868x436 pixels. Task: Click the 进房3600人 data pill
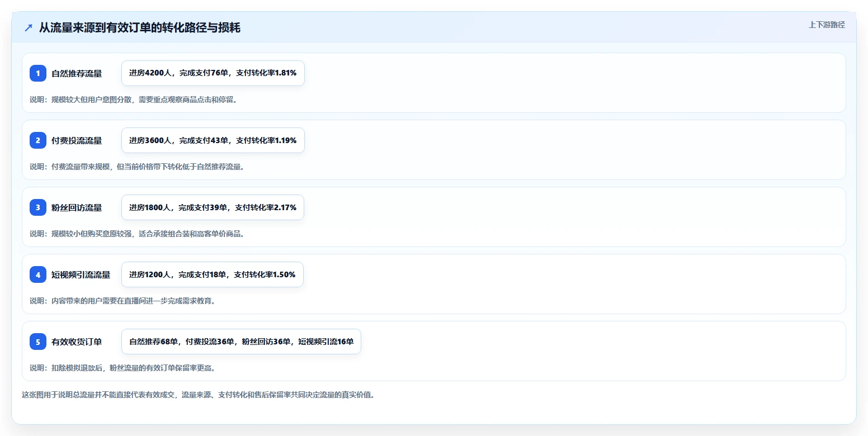pos(213,140)
